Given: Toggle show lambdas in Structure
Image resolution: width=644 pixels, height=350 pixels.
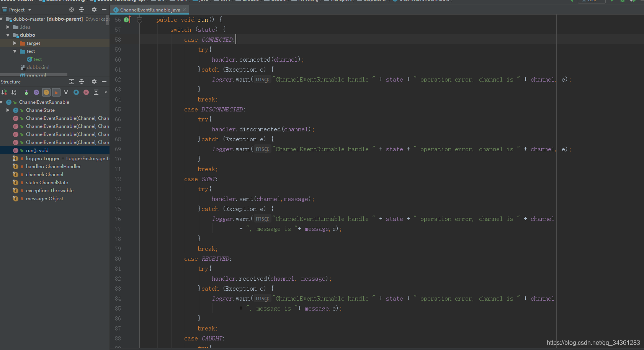Looking at the screenshot, I should pyautogui.click(x=86, y=92).
